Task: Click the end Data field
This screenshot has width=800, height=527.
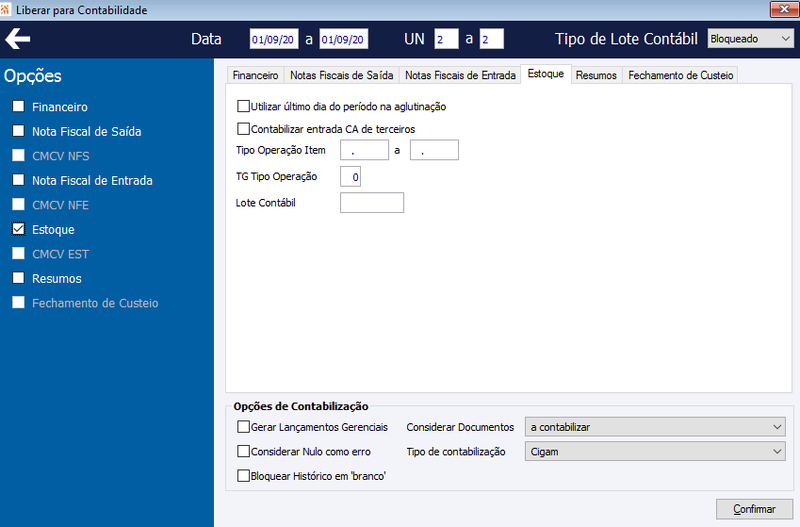Action: pos(343,39)
